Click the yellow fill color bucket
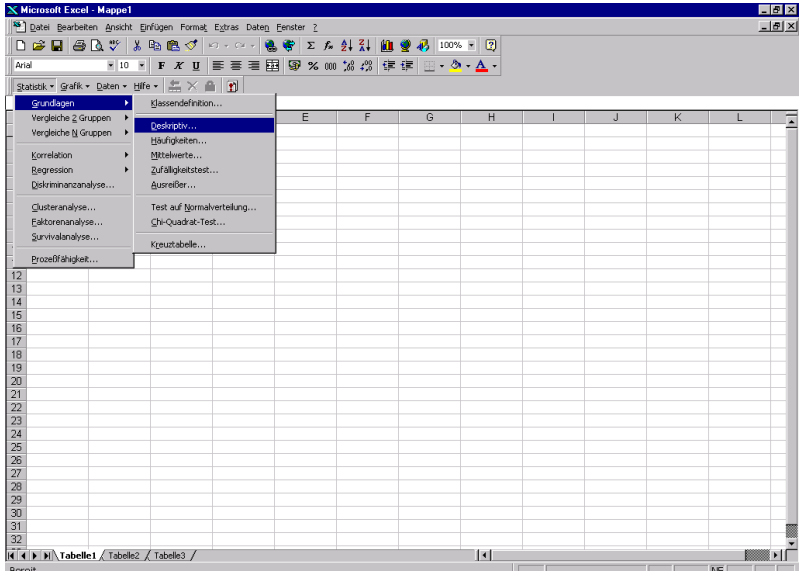804x577 pixels. 456,66
